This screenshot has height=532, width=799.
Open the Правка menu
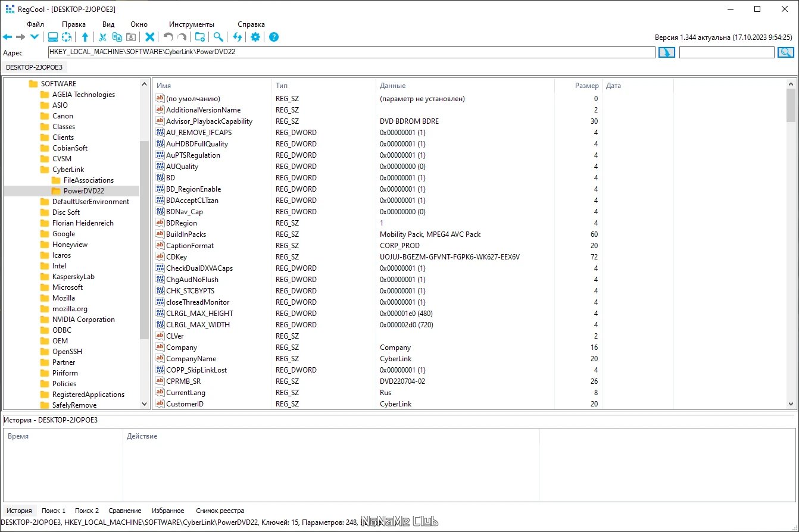point(74,24)
